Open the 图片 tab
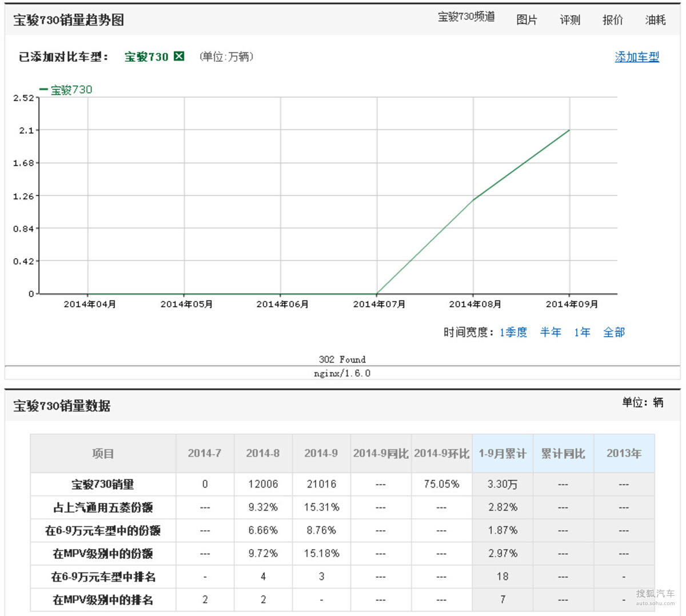Screen dimensions: 686x616 coord(527,20)
